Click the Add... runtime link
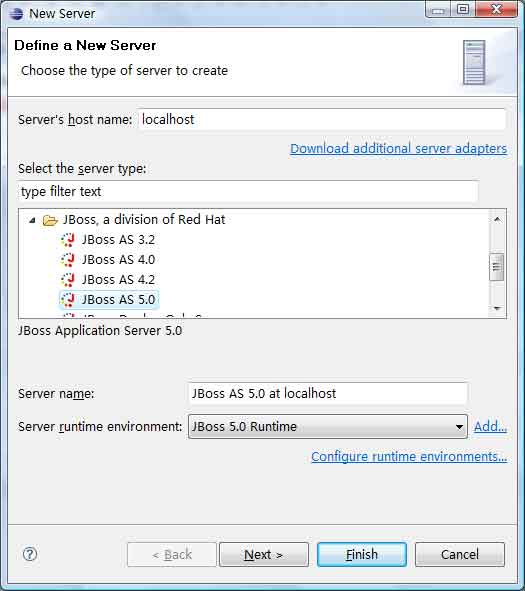This screenshot has height=591, width=525. point(490,426)
